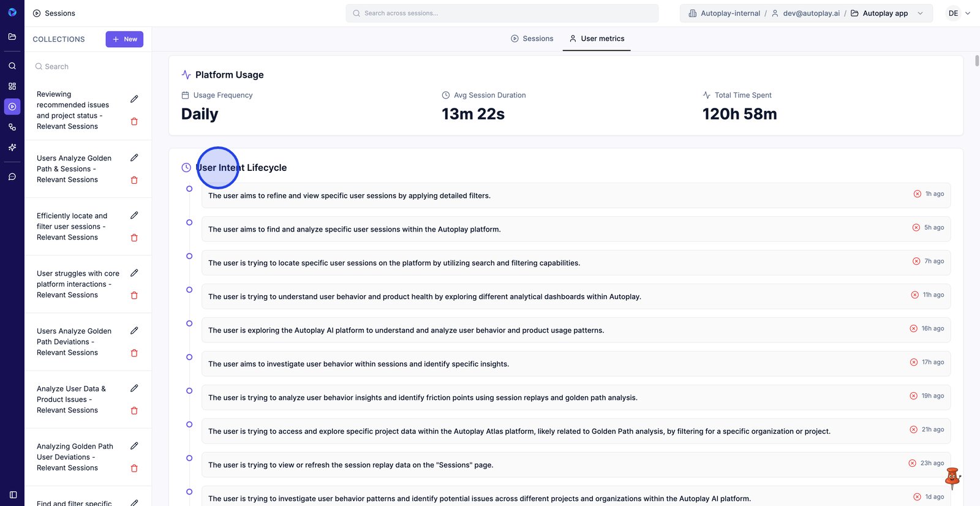Viewport: 980px width, 506px height.
Task: Click the New collection button
Action: tap(124, 39)
